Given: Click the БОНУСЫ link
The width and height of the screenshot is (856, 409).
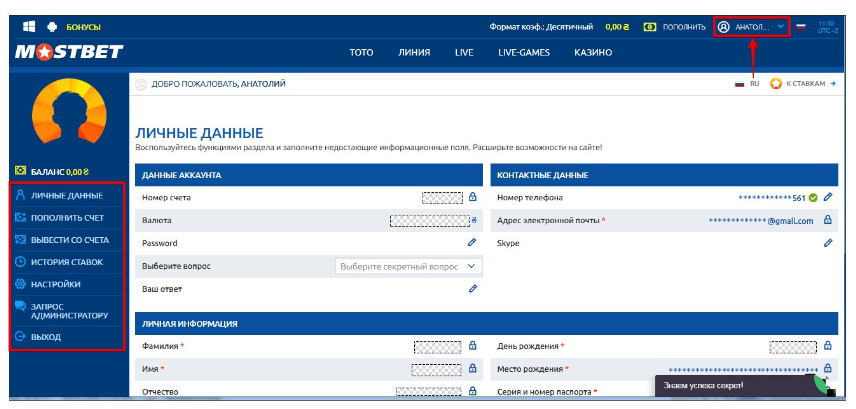Looking at the screenshot, I should click(x=83, y=27).
